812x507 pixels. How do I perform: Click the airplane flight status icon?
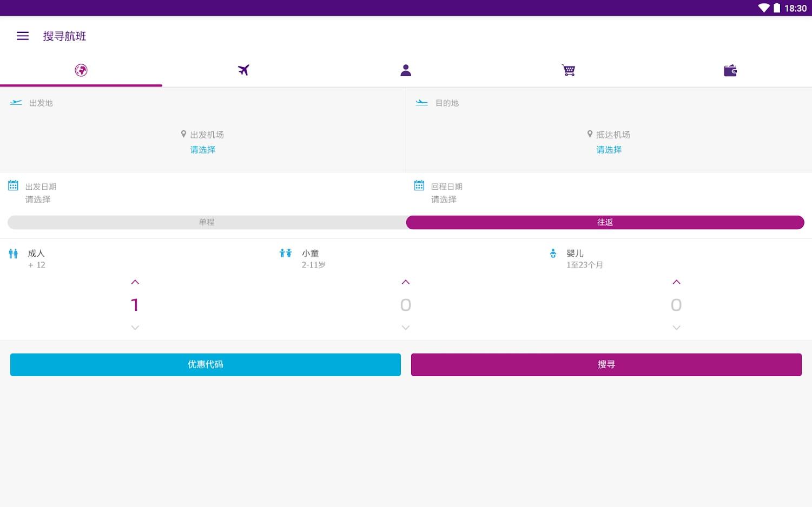(x=243, y=70)
